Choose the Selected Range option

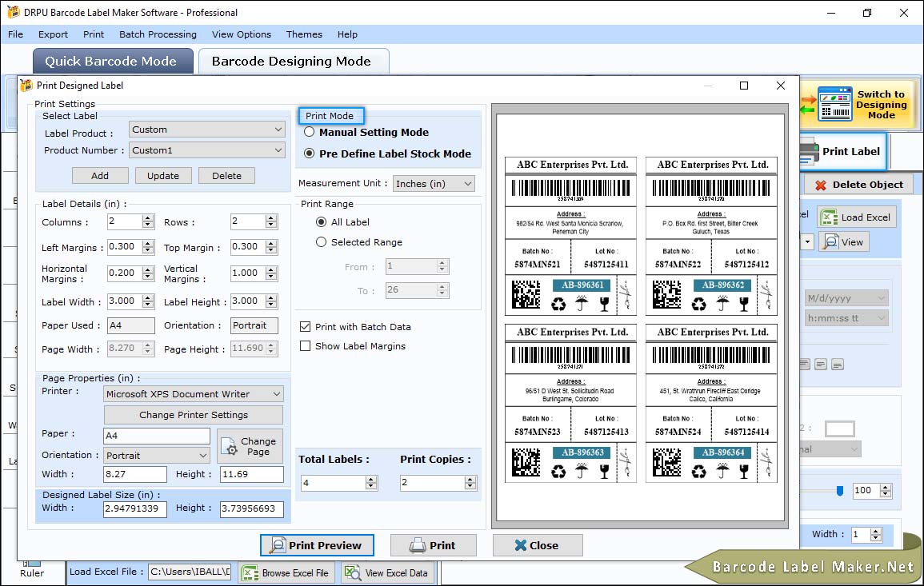point(321,242)
